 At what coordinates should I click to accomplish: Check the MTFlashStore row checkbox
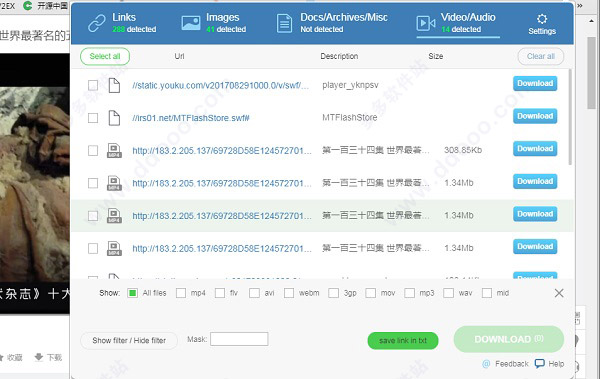[x=93, y=118]
